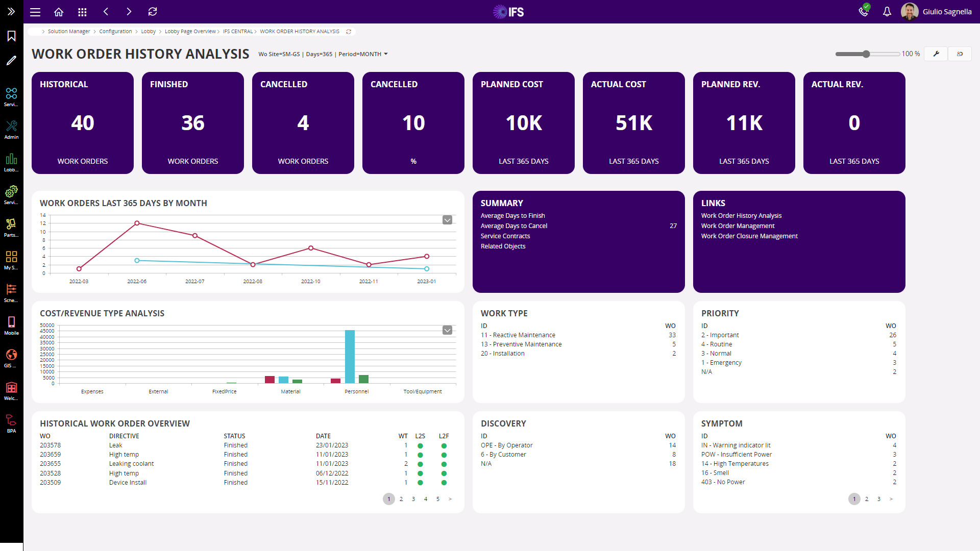Open the lobby wrench settings icon
Image resolution: width=980 pixels, height=551 pixels.
[936, 54]
